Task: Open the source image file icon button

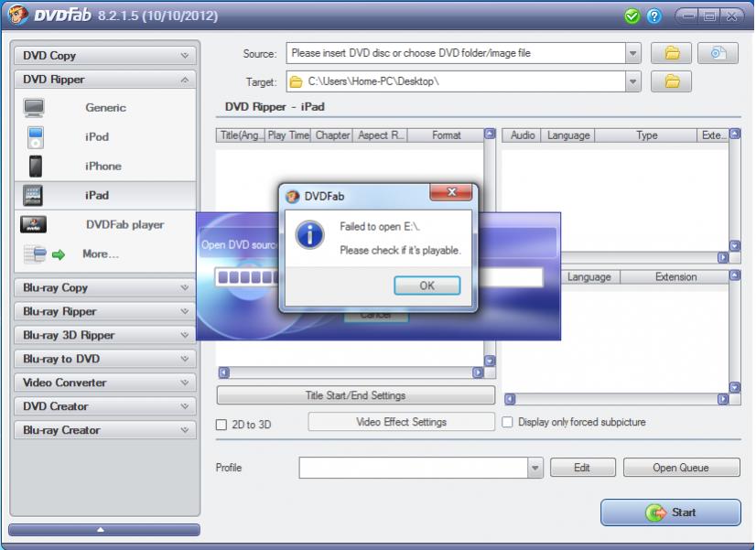Action: (x=718, y=53)
